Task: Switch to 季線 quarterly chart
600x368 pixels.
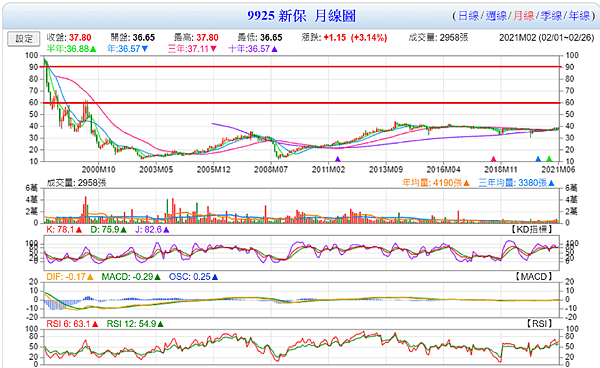Action: [x=551, y=16]
